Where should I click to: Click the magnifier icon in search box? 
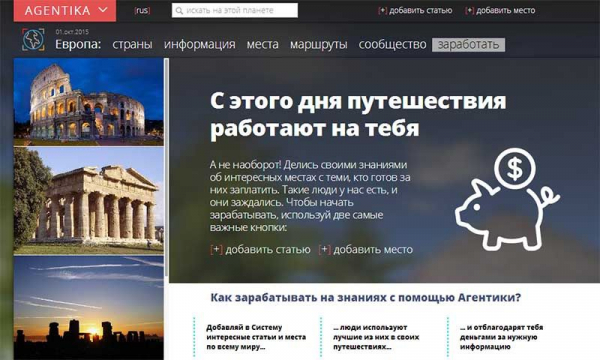click(179, 11)
